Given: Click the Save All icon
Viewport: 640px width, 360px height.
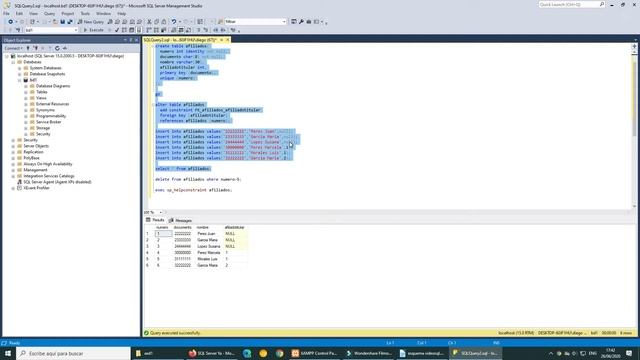Looking at the screenshot, I should 70,22.
